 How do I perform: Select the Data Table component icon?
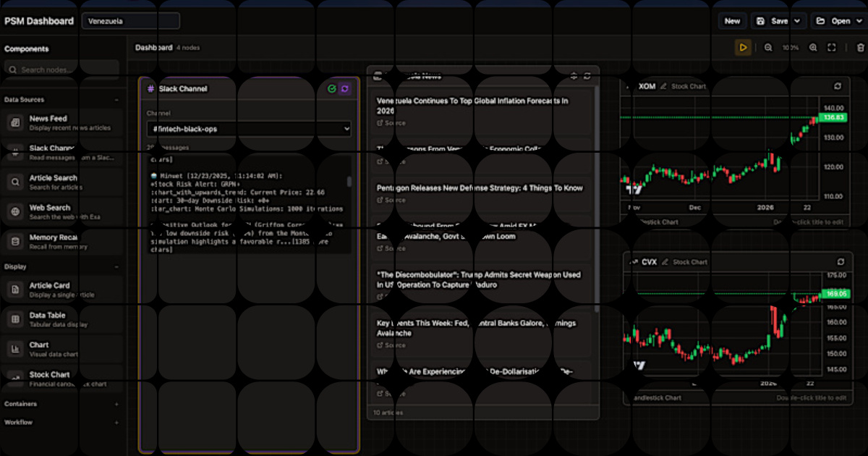pos(14,319)
